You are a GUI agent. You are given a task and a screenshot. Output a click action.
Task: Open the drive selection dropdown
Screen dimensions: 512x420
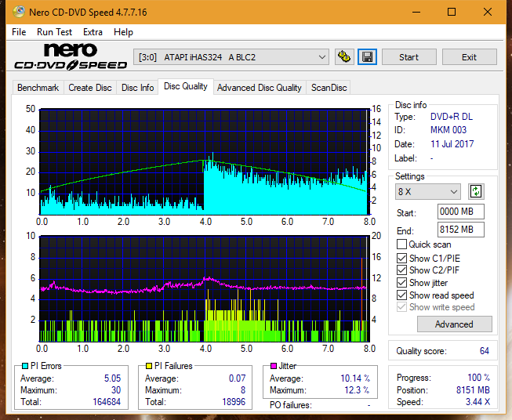(x=231, y=57)
